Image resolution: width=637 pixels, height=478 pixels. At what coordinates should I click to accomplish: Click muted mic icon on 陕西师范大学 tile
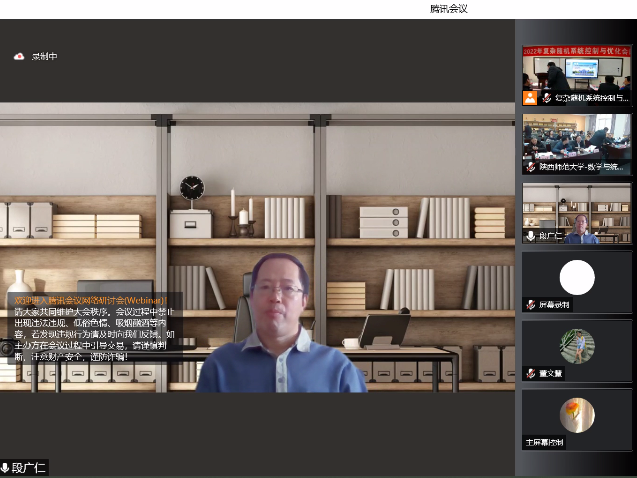(532, 167)
